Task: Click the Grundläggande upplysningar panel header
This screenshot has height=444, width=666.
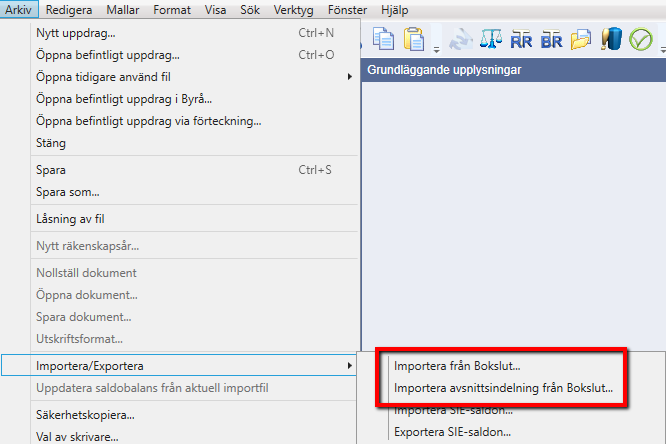Action: [x=514, y=70]
